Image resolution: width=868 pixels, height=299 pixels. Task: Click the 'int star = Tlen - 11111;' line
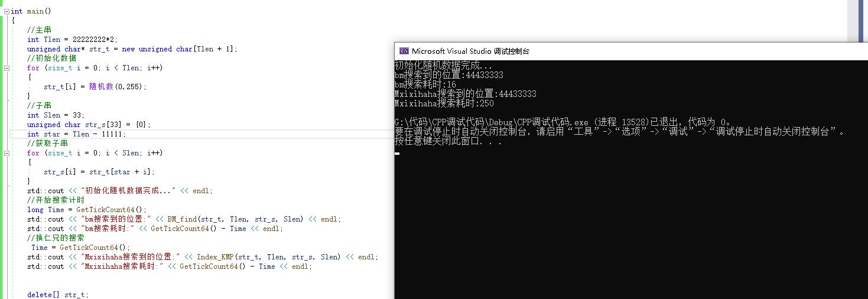coord(76,134)
